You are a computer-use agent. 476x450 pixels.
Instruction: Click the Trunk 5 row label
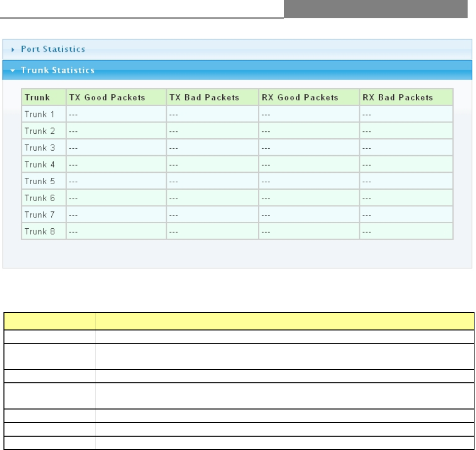coord(40,181)
